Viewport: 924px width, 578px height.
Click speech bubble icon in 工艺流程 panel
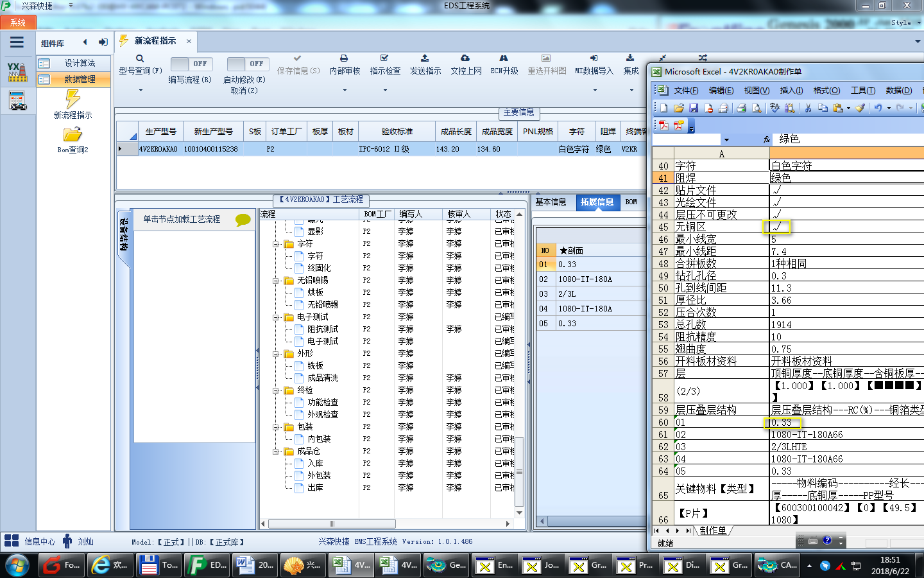(x=243, y=220)
